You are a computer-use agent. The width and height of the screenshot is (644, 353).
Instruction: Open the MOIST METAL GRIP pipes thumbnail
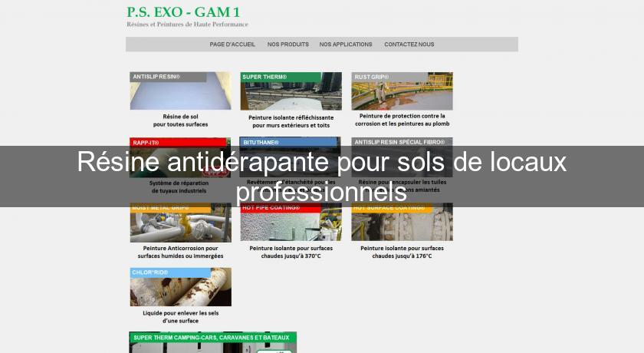point(180,224)
